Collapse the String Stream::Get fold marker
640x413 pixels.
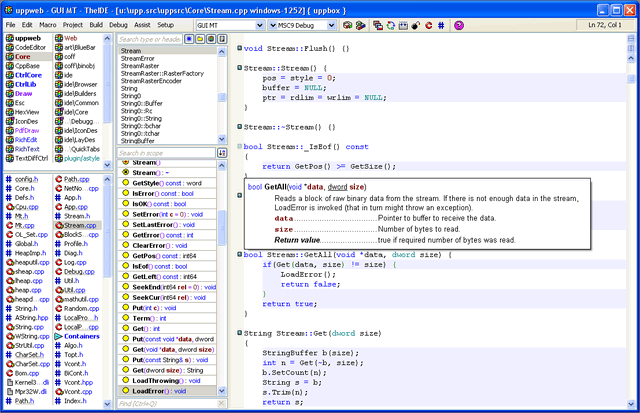(240, 333)
